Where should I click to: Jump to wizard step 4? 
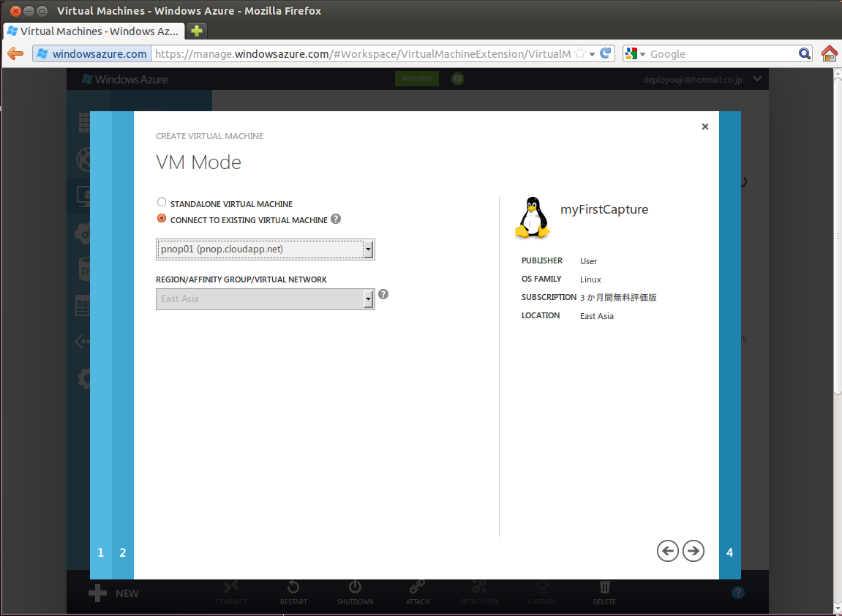(x=730, y=552)
